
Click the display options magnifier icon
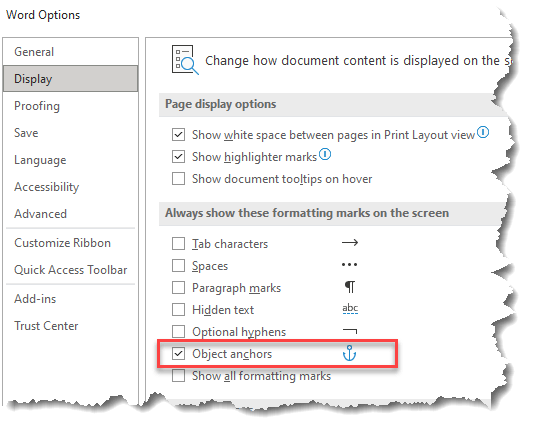185,60
